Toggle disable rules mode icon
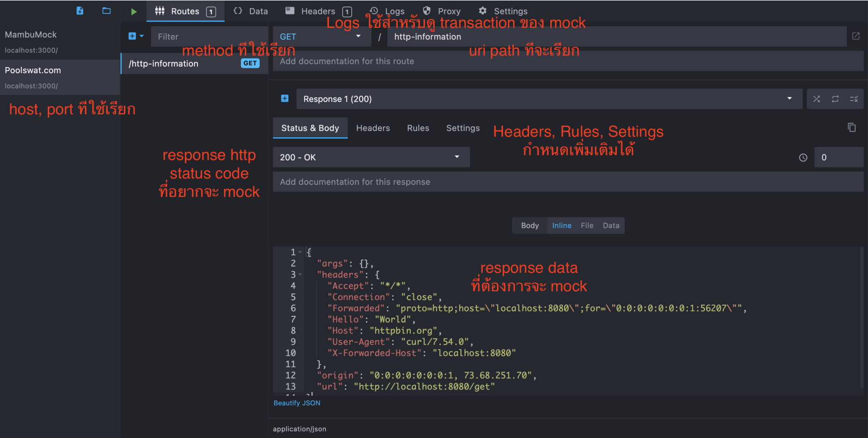Viewport: 868px width, 438px height. click(854, 99)
